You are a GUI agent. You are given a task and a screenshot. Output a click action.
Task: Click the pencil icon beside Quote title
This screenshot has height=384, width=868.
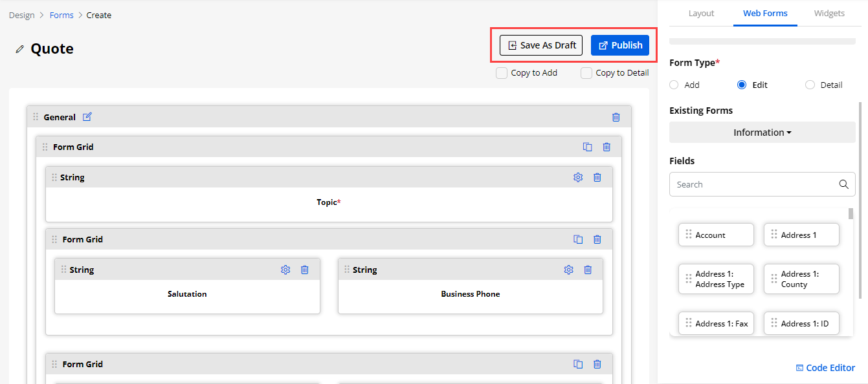pyautogui.click(x=20, y=49)
